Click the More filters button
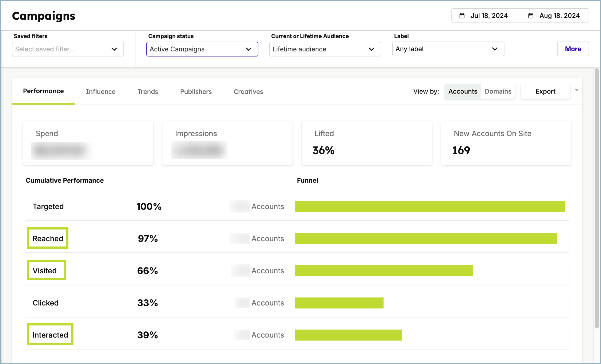The height and width of the screenshot is (364, 601). click(x=573, y=49)
